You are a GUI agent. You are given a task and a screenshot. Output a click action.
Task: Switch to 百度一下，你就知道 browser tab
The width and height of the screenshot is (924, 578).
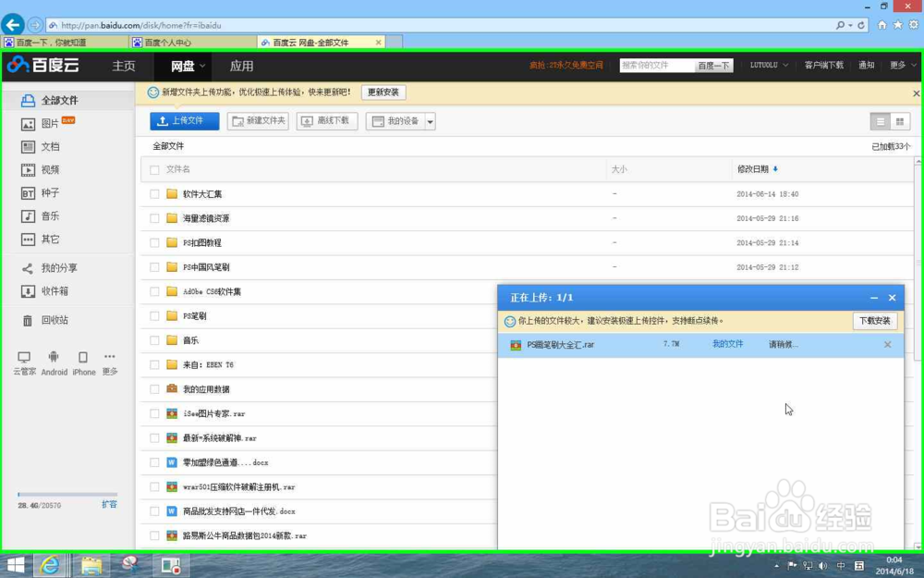tap(66, 42)
